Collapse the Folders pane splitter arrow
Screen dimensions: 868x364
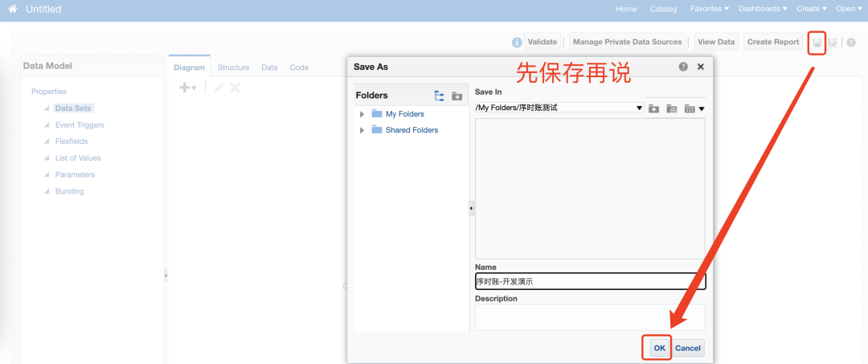pyautogui.click(x=472, y=209)
